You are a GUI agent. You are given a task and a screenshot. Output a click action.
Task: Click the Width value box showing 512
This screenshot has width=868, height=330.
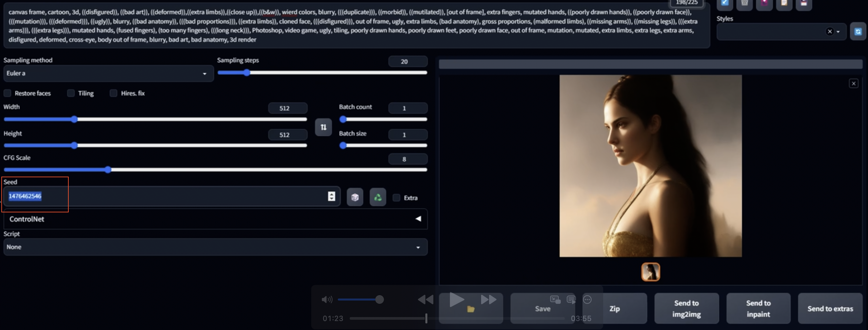point(288,108)
